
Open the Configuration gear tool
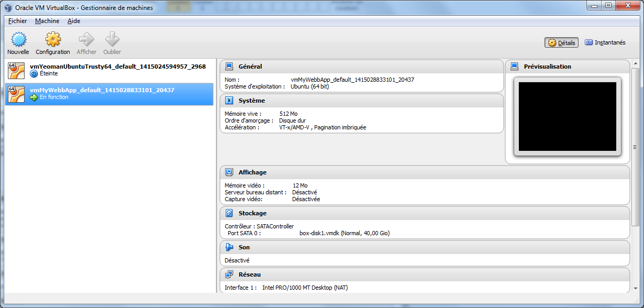(x=53, y=39)
